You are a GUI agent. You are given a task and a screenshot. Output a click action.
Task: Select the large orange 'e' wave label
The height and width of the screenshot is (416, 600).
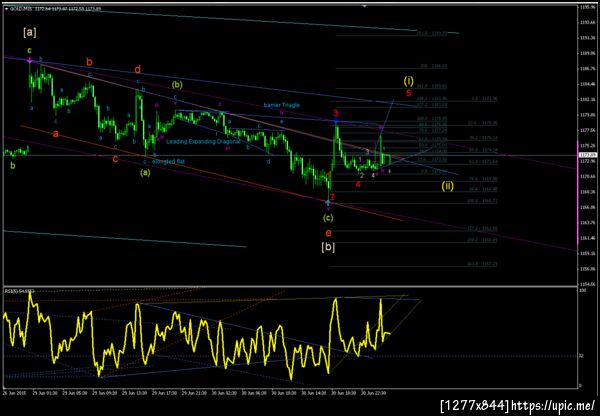328,233
